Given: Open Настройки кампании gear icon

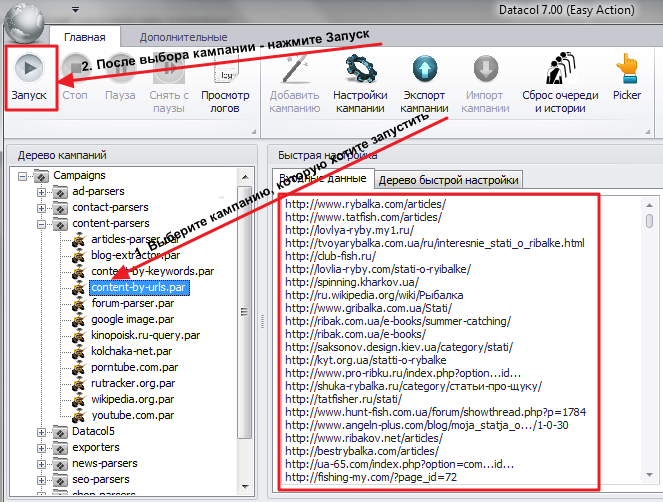Looking at the screenshot, I should [x=361, y=69].
